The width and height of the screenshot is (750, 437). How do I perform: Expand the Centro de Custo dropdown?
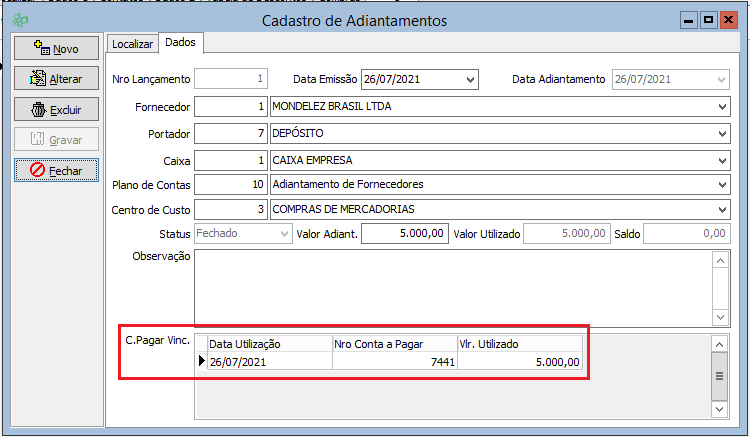pyautogui.click(x=722, y=209)
